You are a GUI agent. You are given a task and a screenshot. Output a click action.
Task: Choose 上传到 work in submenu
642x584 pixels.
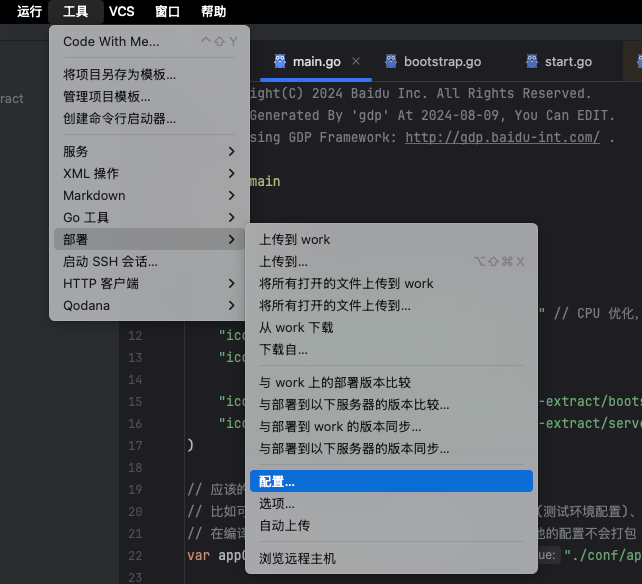tap(391, 240)
